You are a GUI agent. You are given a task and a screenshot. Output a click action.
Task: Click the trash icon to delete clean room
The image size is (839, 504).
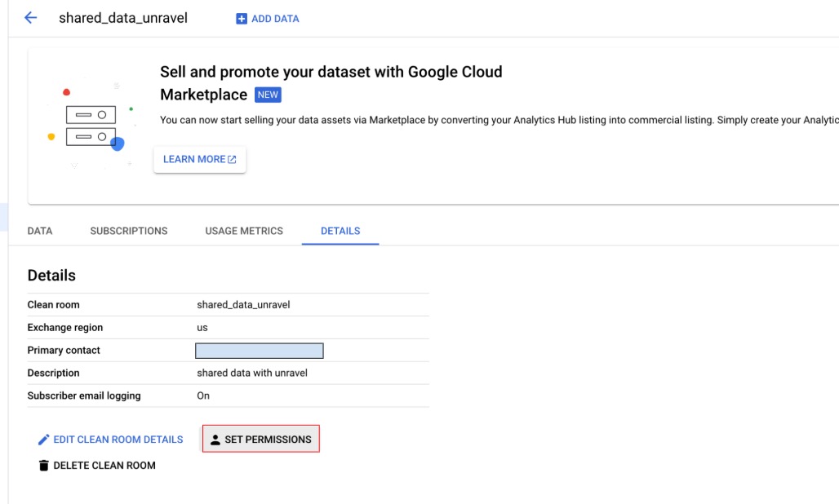pos(44,466)
